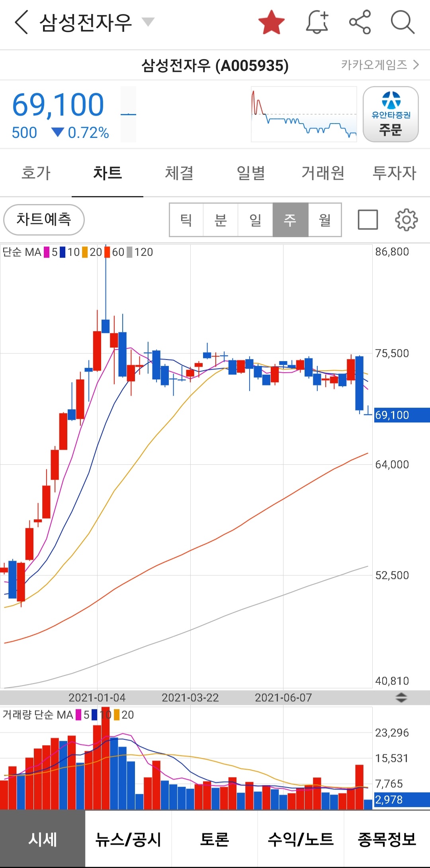
Task: Open stock selector dropdown next to 삼성전자우
Action: coord(148,22)
